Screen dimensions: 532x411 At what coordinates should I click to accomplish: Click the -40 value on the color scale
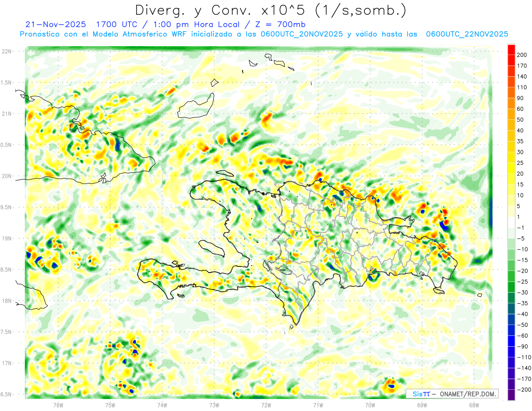click(x=522, y=313)
